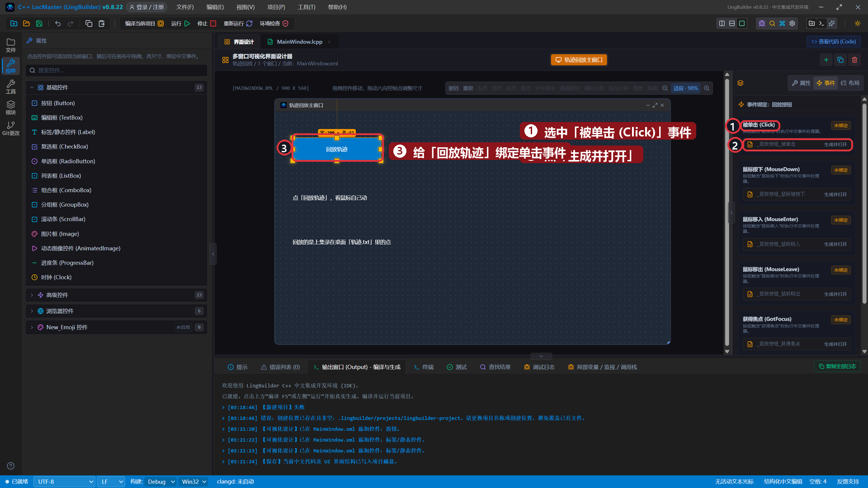Stop execution with the red 停止 icon
868x488 pixels.
coord(207,23)
